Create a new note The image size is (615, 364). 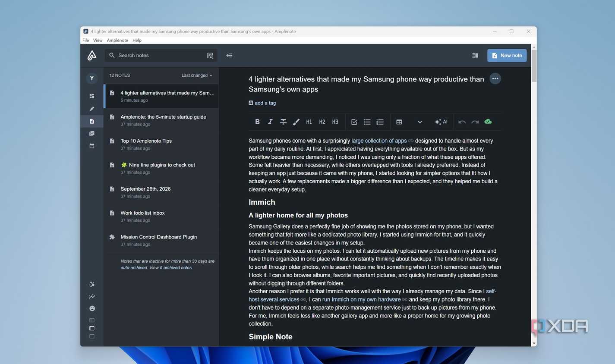click(507, 55)
